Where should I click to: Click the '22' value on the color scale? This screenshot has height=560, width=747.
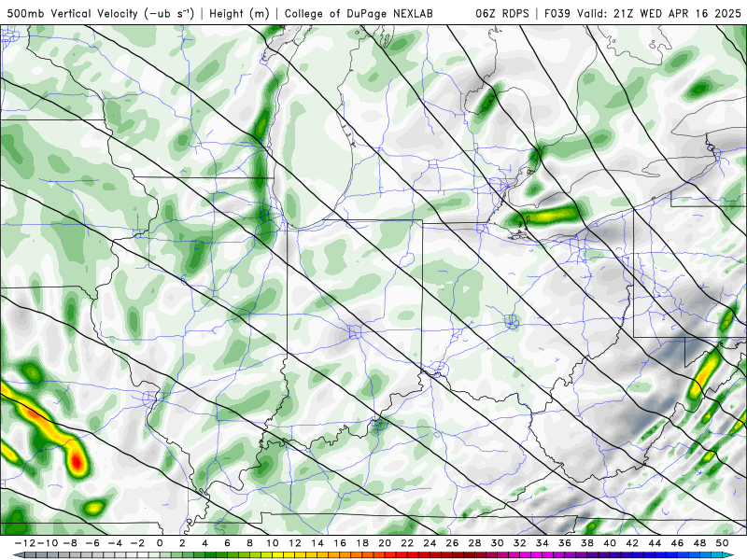[x=407, y=543]
